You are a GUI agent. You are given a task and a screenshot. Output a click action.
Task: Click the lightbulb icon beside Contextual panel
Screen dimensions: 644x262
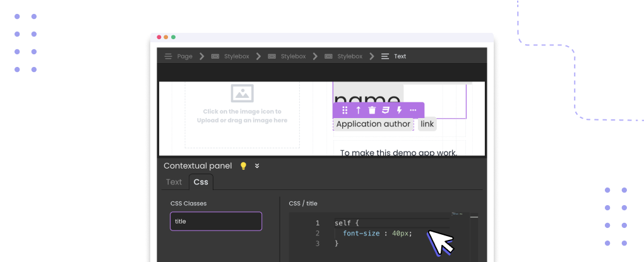tap(243, 166)
